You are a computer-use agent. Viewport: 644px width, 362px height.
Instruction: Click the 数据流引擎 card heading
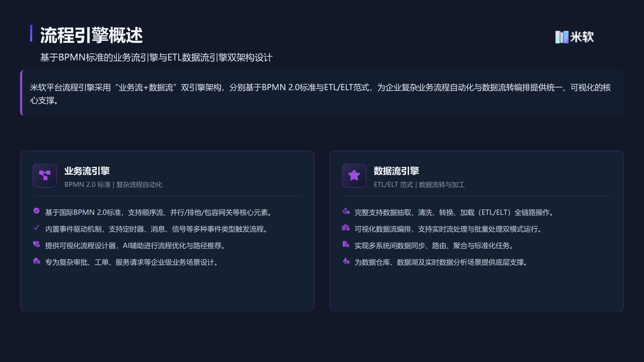tap(396, 171)
